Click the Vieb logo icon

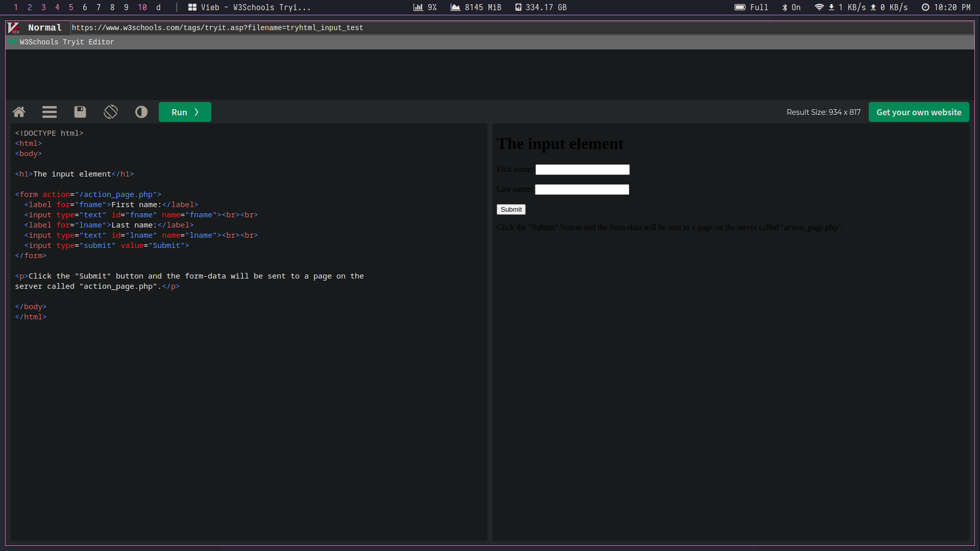point(14,28)
